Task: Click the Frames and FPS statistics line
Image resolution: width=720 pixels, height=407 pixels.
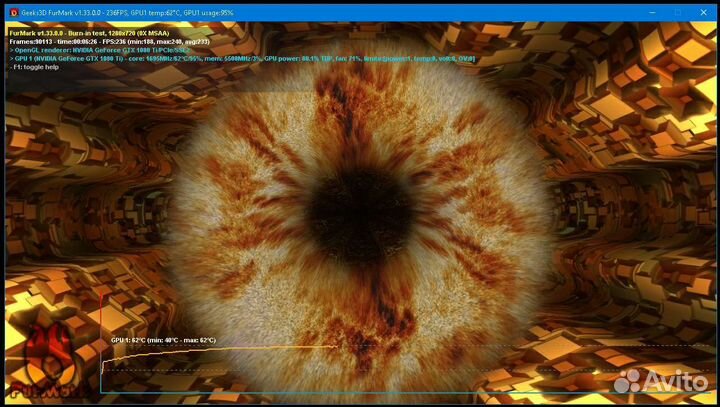Action: pyautogui.click(x=120, y=42)
